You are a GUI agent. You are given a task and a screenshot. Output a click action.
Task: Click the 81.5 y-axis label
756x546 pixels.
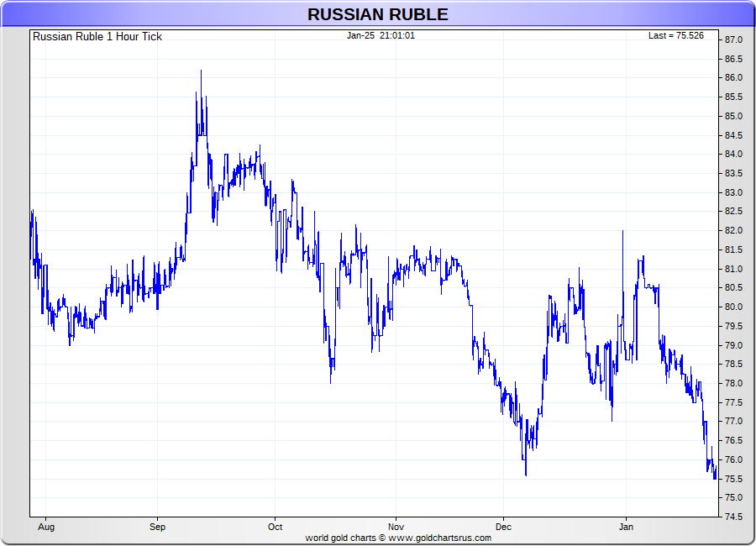click(734, 249)
